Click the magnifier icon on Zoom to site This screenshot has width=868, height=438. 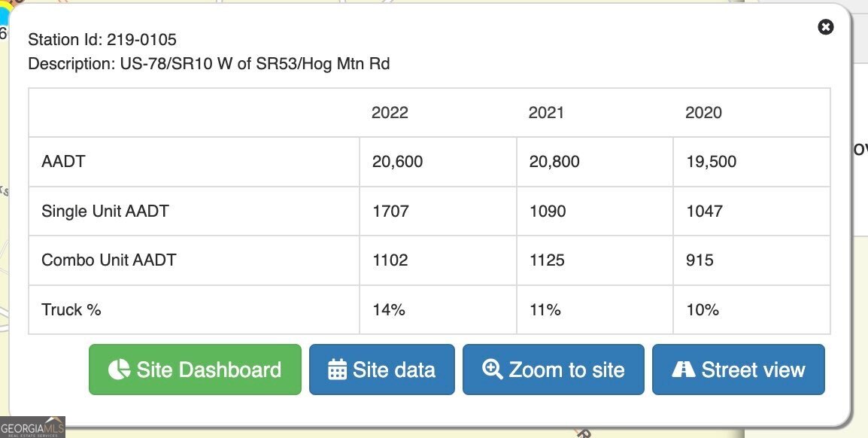tap(493, 370)
